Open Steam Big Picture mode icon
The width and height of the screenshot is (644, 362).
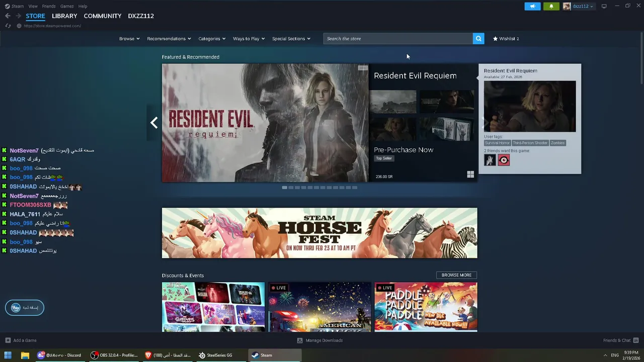[x=604, y=6]
